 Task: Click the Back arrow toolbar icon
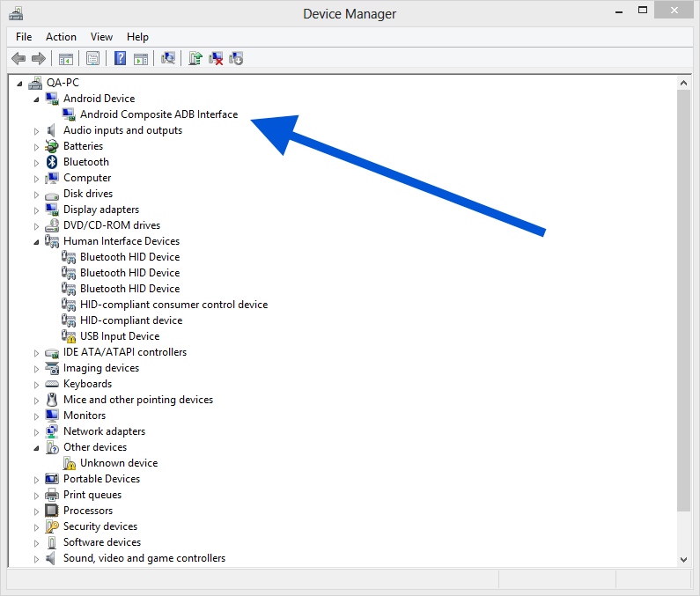tap(18, 58)
